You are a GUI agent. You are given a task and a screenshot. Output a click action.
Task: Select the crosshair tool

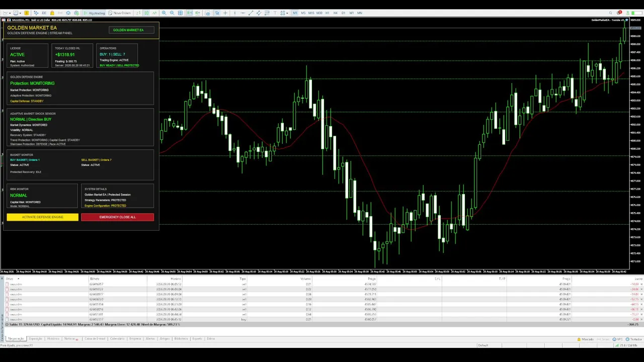tap(225, 13)
